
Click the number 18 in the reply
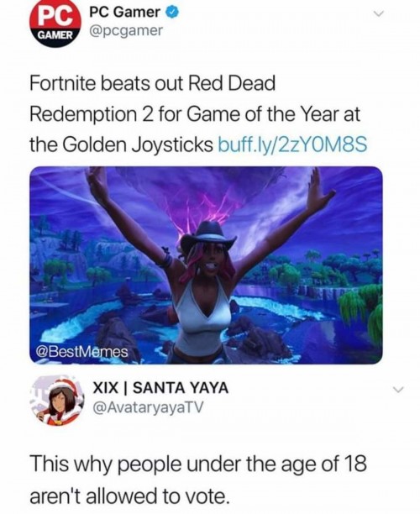(x=355, y=464)
